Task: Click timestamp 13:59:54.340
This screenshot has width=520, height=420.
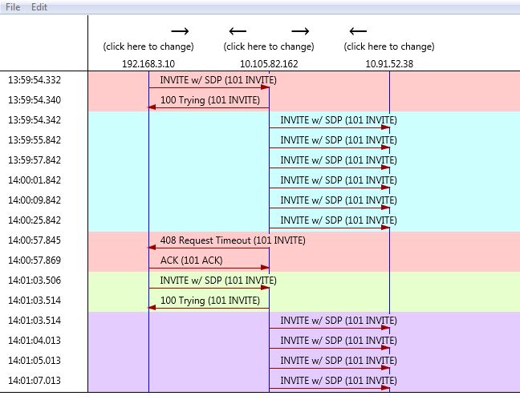Action: point(35,100)
